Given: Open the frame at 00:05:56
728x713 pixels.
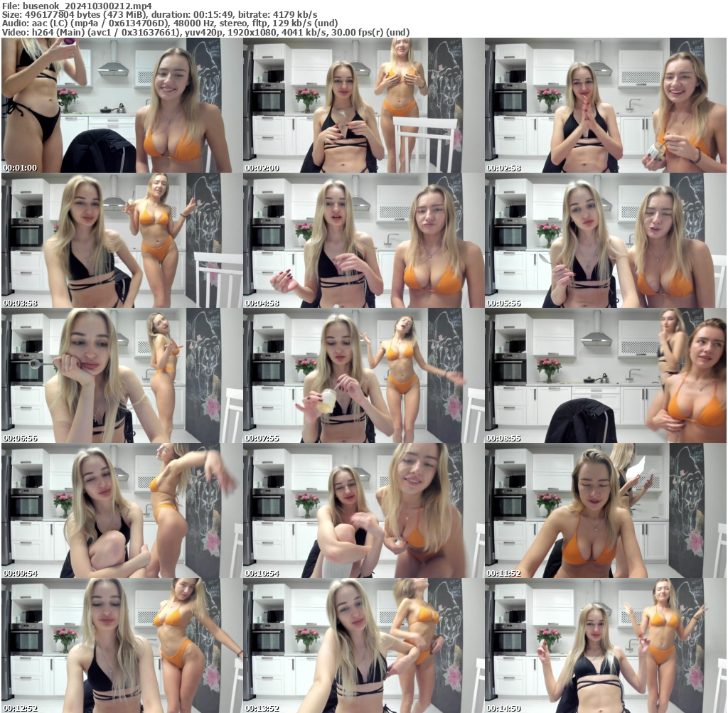Looking at the screenshot, I should tap(606, 240).
